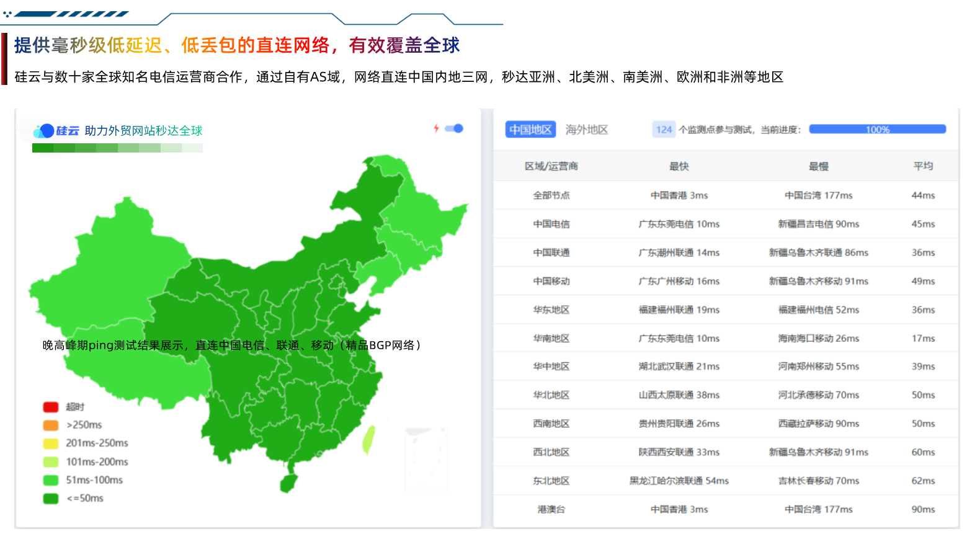Select the 东北地区 row label
980x547 pixels.
point(551,481)
